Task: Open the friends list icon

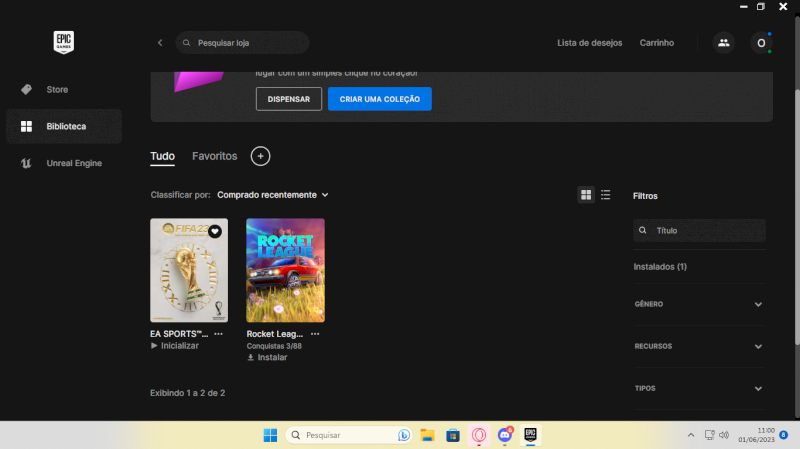Action: (x=723, y=43)
